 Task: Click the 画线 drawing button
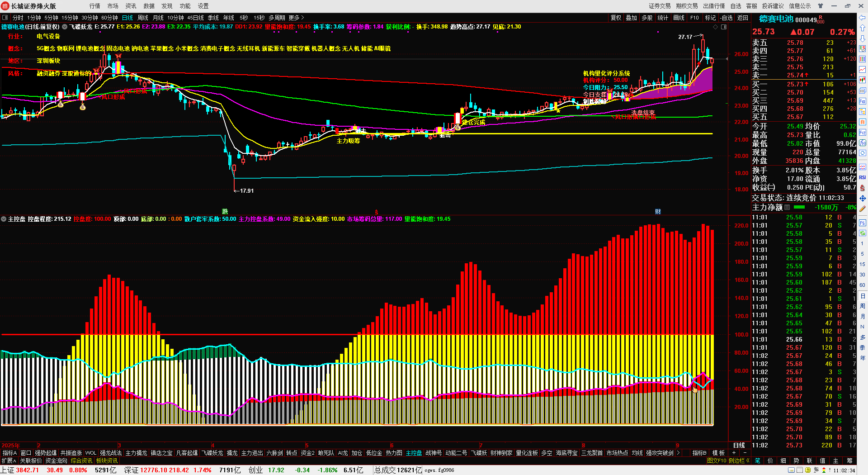tap(679, 18)
